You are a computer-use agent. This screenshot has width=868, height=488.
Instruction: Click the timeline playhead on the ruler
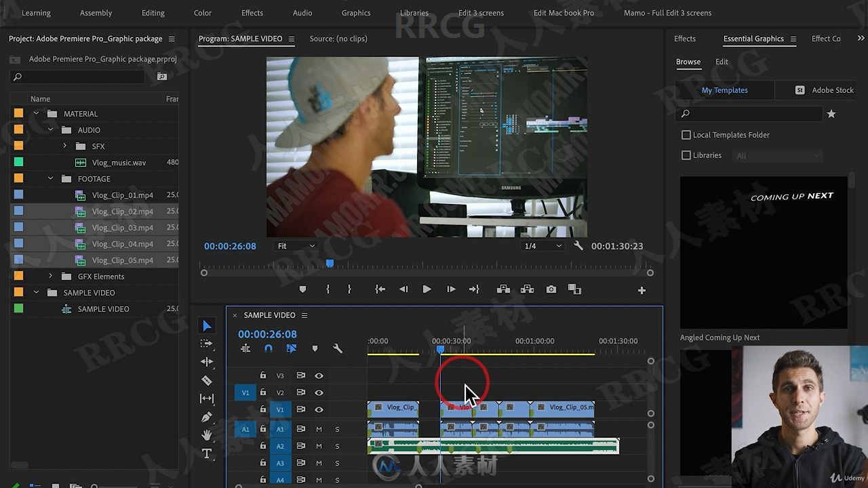coord(441,350)
